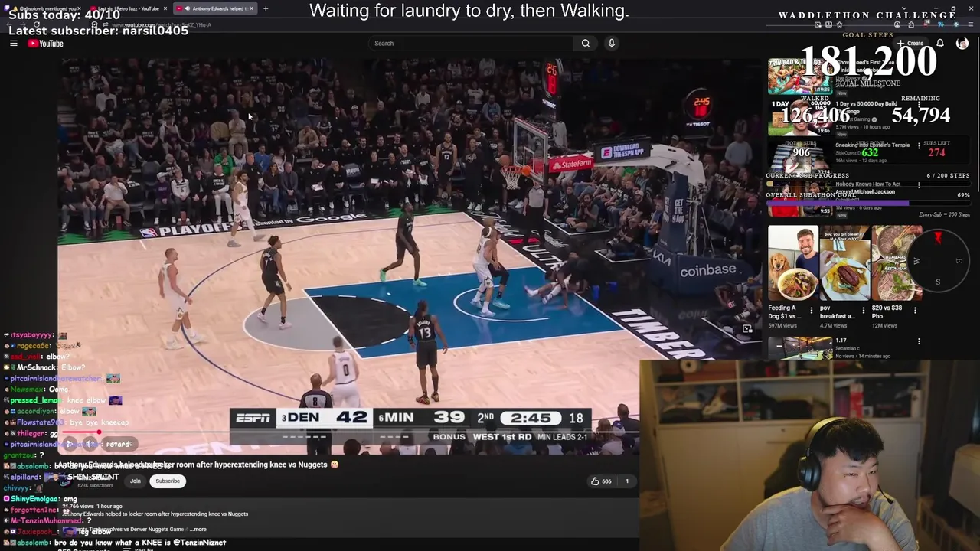Screen dimensions: 980x551
Task: Open the '1.17' suggested video
Action: (800, 348)
